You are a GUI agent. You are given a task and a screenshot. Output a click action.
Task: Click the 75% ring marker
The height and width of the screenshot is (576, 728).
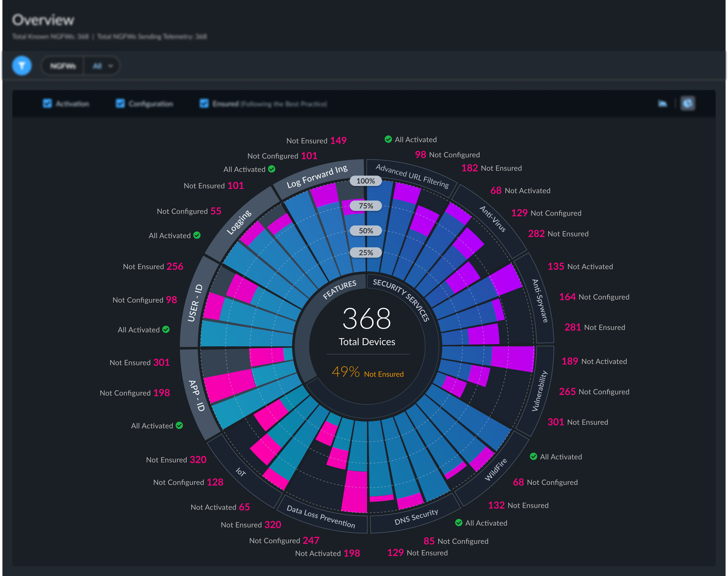tap(365, 206)
